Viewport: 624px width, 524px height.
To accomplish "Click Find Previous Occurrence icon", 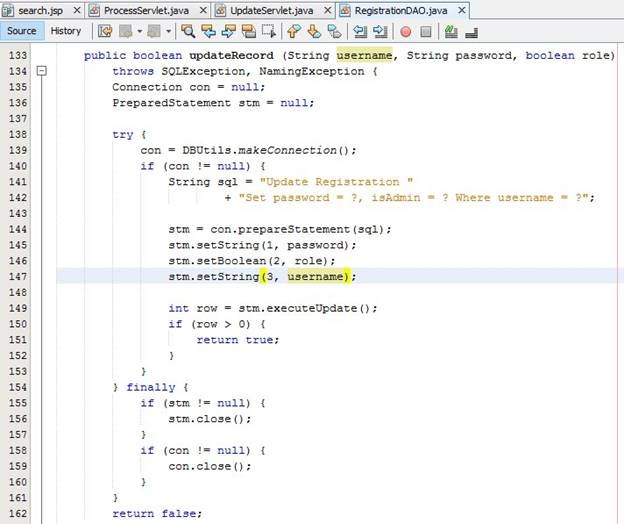I will click(x=208, y=31).
